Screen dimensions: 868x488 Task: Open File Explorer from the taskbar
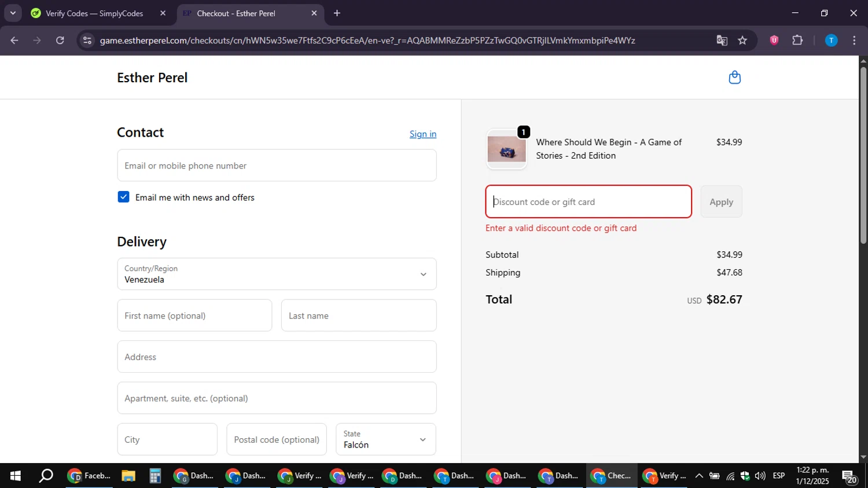coord(128,476)
